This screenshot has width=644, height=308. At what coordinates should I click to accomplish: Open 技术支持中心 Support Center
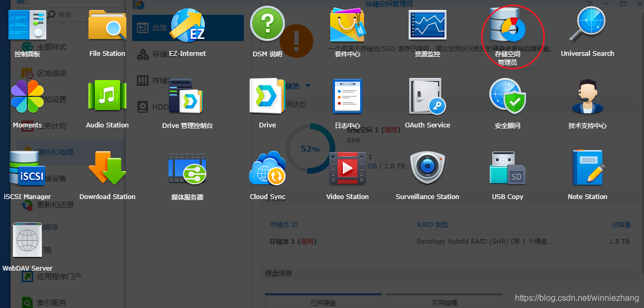[588, 97]
